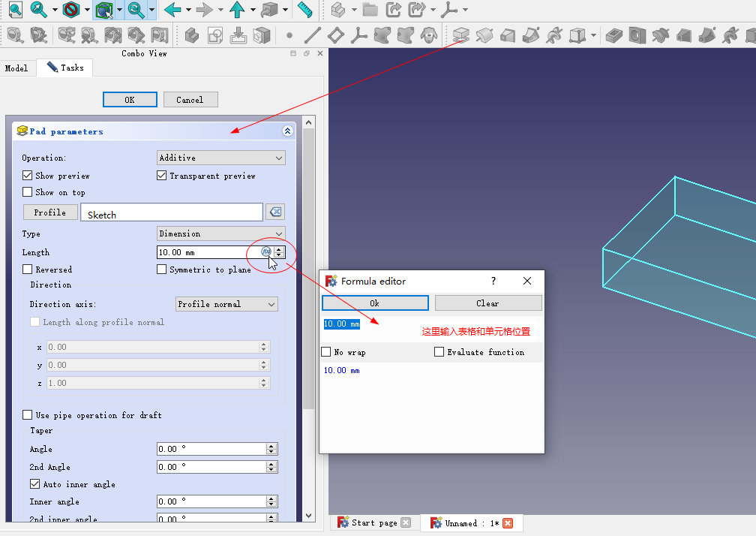This screenshot has width=756, height=536.
Task: Open Direction axis dropdown showing Profile normal
Action: pyautogui.click(x=226, y=304)
